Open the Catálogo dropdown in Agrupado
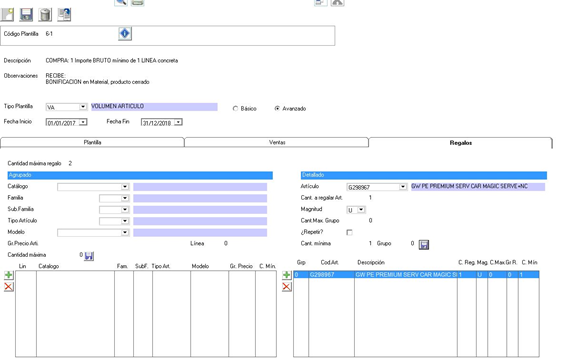Image resolution: width=567 pixels, height=361 pixels. (x=125, y=187)
